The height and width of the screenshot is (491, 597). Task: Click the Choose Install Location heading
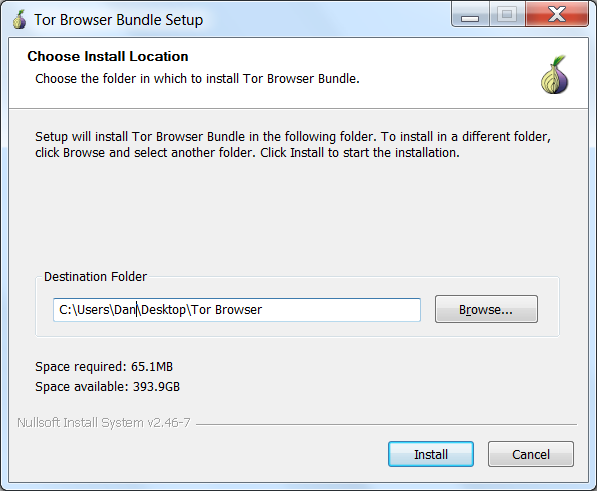pos(108,56)
